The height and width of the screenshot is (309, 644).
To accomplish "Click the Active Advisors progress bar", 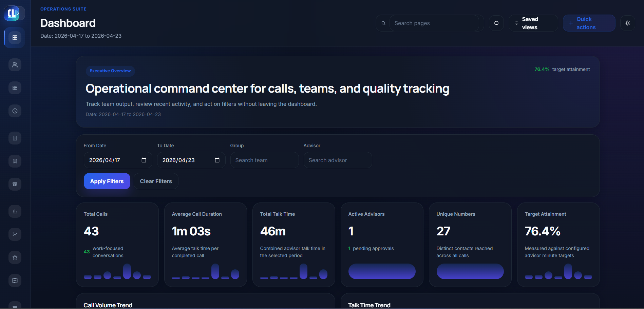I will 382,271.
